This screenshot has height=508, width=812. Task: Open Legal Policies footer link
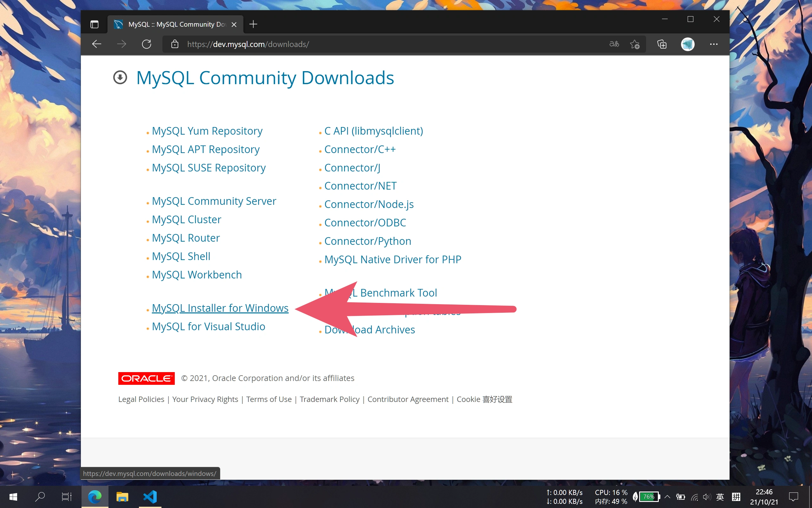(141, 399)
